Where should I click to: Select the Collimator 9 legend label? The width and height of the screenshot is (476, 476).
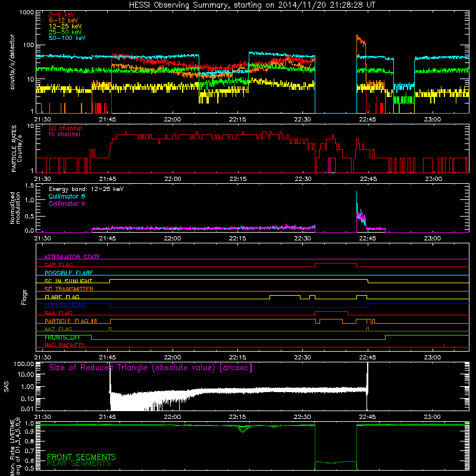[67, 203]
